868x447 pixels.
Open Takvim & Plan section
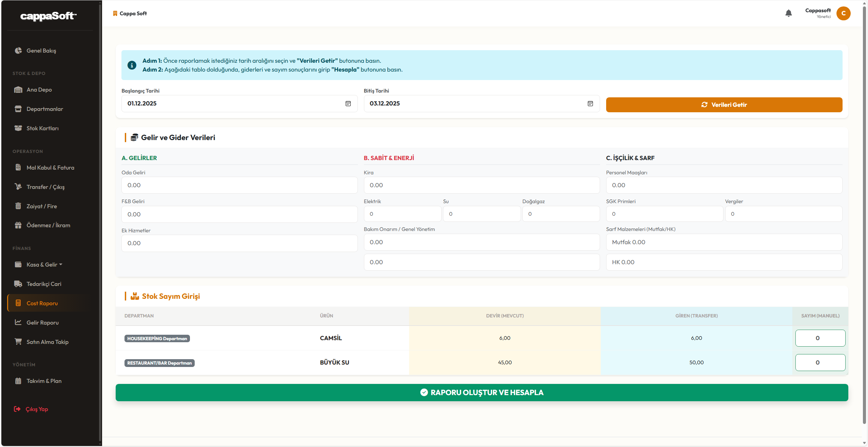coord(44,381)
